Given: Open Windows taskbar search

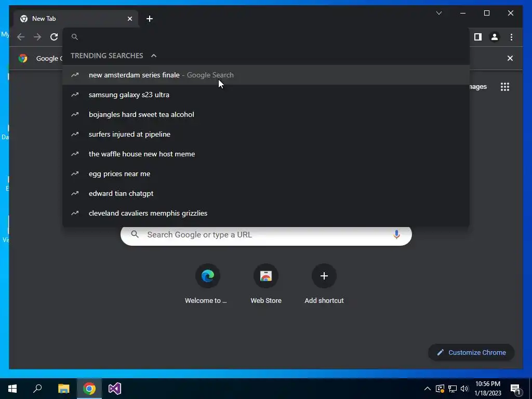Looking at the screenshot, I should tap(37, 389).
